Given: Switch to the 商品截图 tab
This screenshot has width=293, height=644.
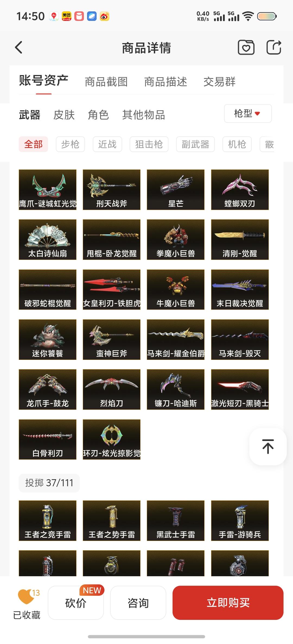Looking at the screenshot, I should click(106, 82).
